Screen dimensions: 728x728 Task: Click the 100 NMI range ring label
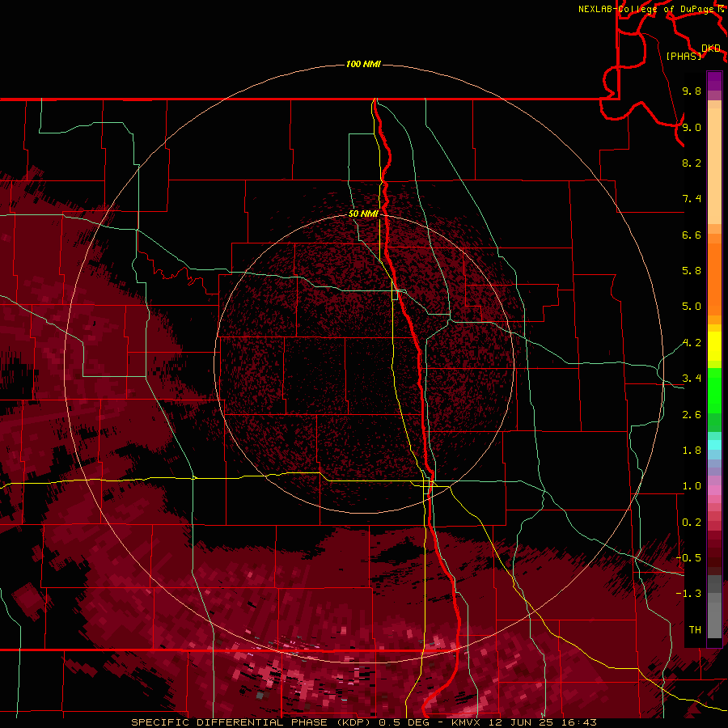tap(363, 64)
